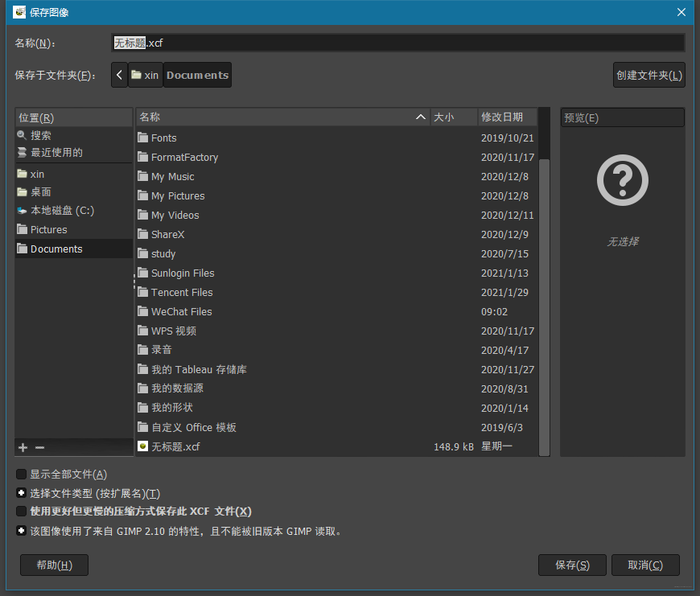Click the My Pictures folder icon
This screenshot has width=700, height=596.
click(143, 195)
